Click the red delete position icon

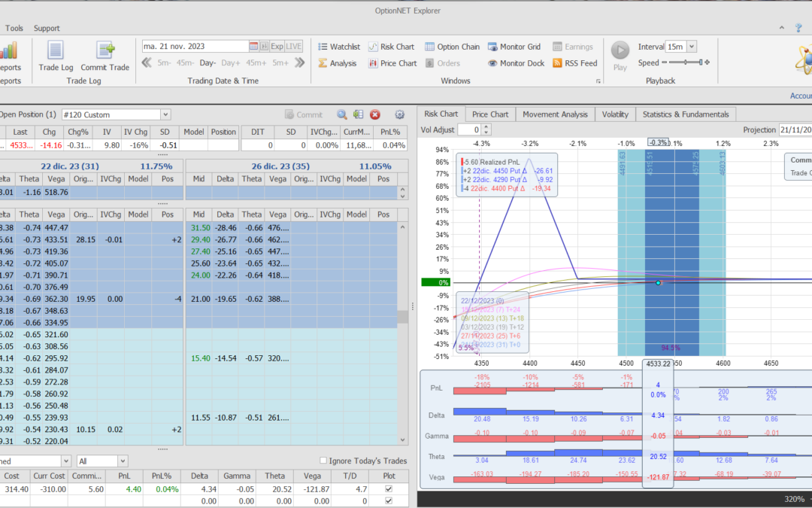pos(375,114)
